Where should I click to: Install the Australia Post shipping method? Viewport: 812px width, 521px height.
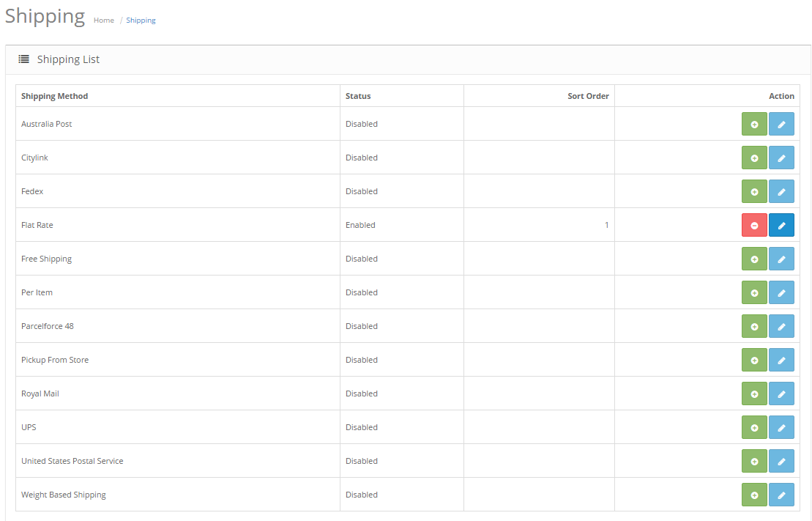coord(754,125)
